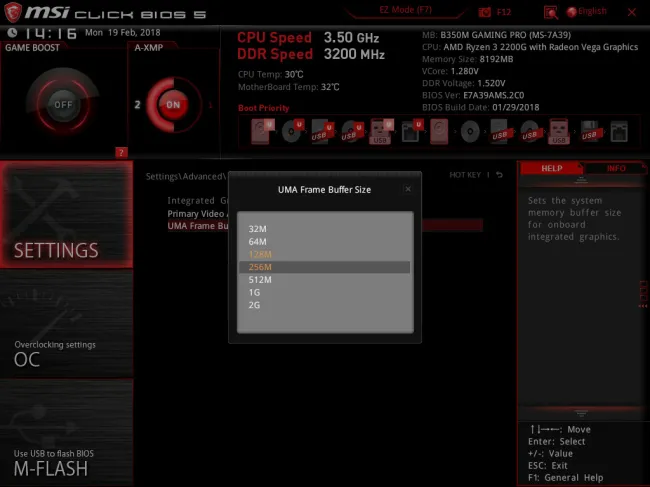The width and height of the screenshot is (650, 487).
Task: Click the red question mark help icon
Action: (x=122, y=152)
